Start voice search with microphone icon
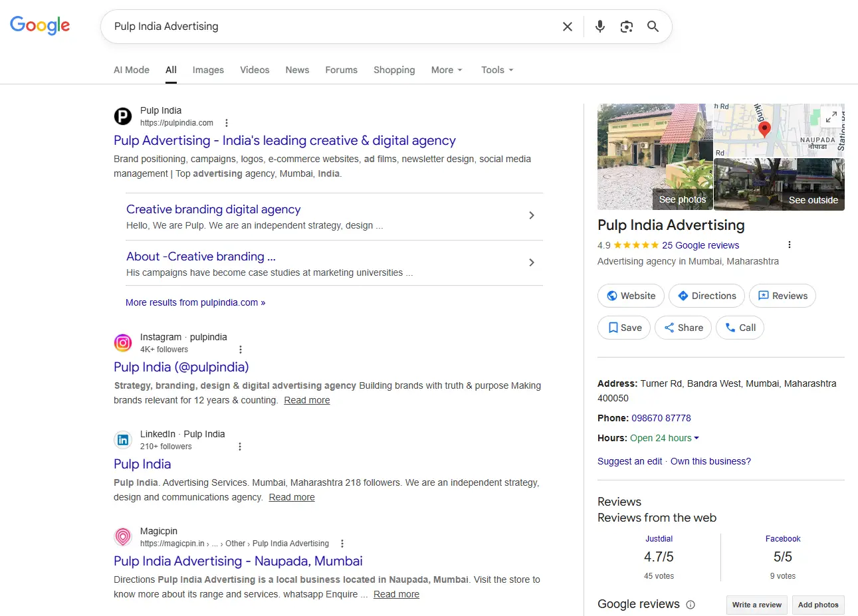 [x=599, y=27]
